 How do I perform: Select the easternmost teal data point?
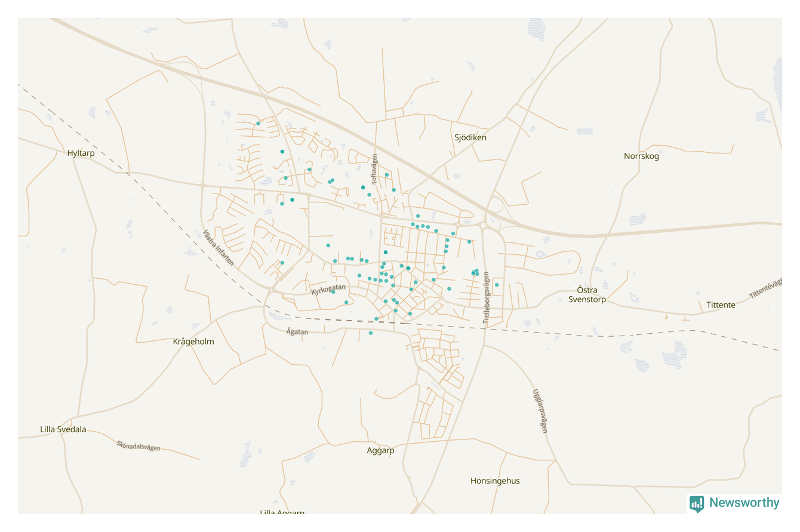coord(497,285)
